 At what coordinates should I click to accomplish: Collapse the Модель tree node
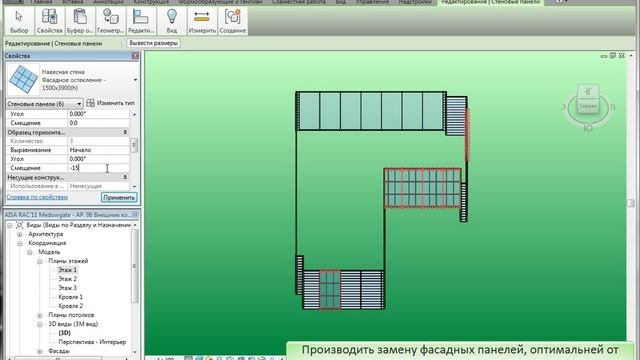[30, 252]
